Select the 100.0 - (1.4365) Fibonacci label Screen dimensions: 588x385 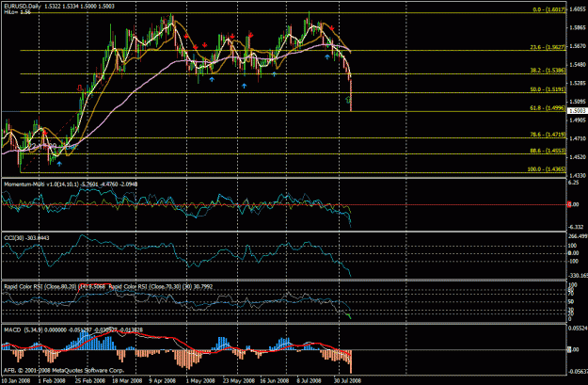pyautogui.click(x=547, y=169)
